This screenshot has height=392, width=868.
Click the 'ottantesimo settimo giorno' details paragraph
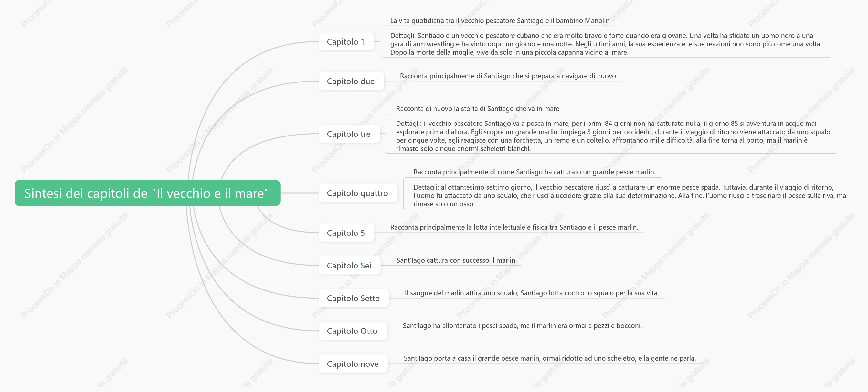click(630, 195)
